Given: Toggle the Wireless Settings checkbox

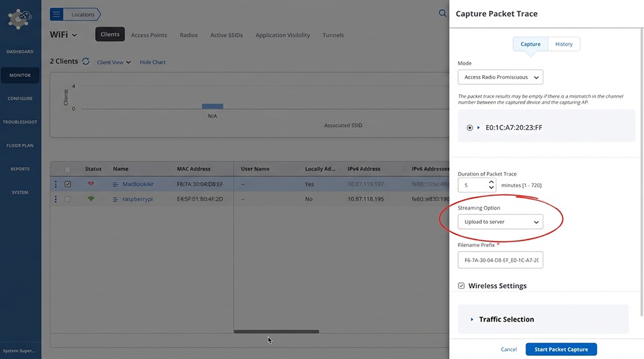Looking at the screenshot, I should (x=461, y=286).
